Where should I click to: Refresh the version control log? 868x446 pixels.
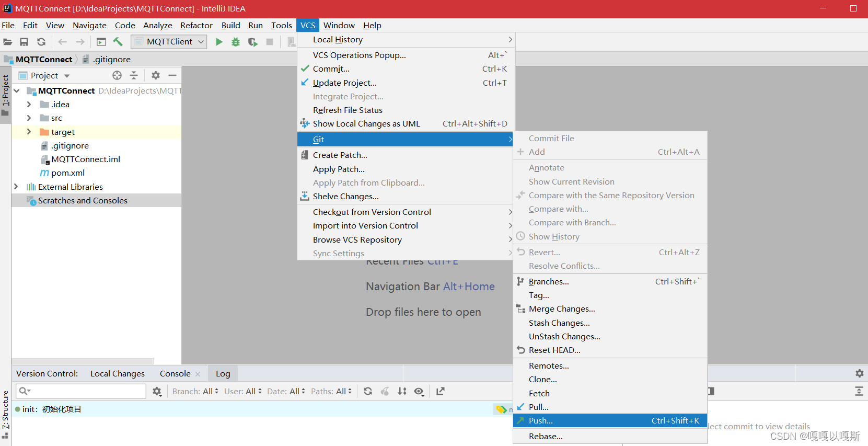[x=368, y=391]
